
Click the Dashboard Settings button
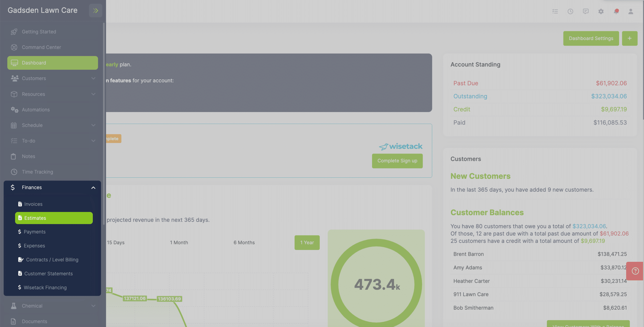point(591,38)
